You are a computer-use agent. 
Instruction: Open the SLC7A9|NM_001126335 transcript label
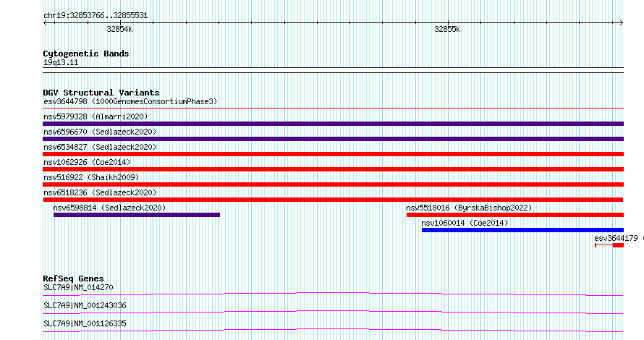pos(85,323)
